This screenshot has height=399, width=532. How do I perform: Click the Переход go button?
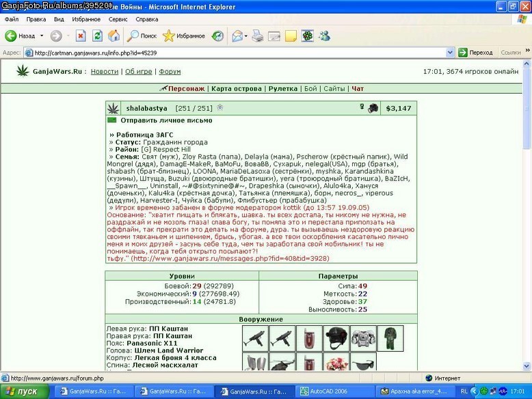click(x=475, y=53)
